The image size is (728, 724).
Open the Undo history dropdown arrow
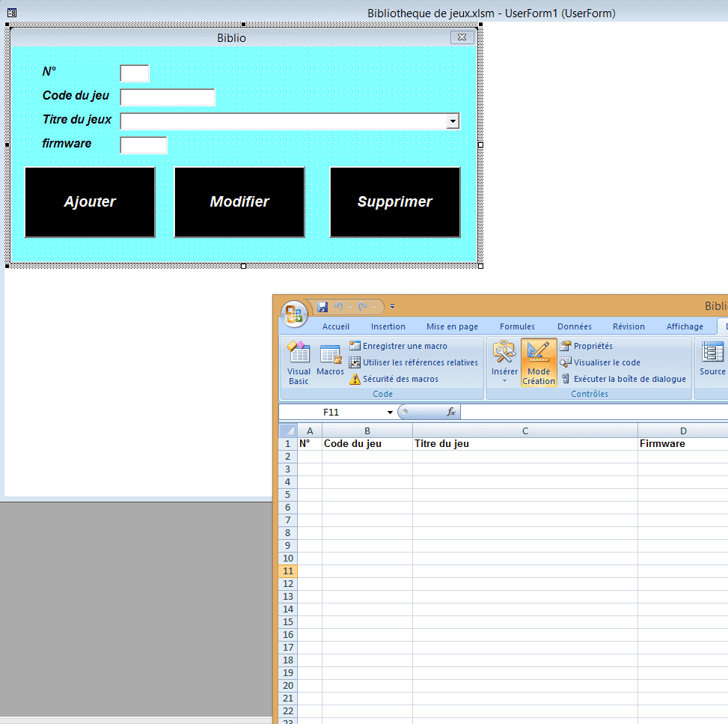click(349, 307)
